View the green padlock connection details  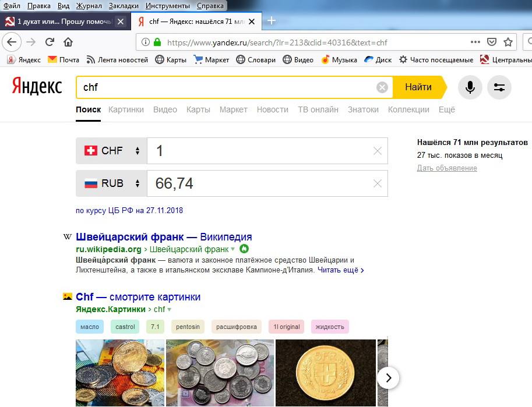pyautogui.click(x=157, y=42)
